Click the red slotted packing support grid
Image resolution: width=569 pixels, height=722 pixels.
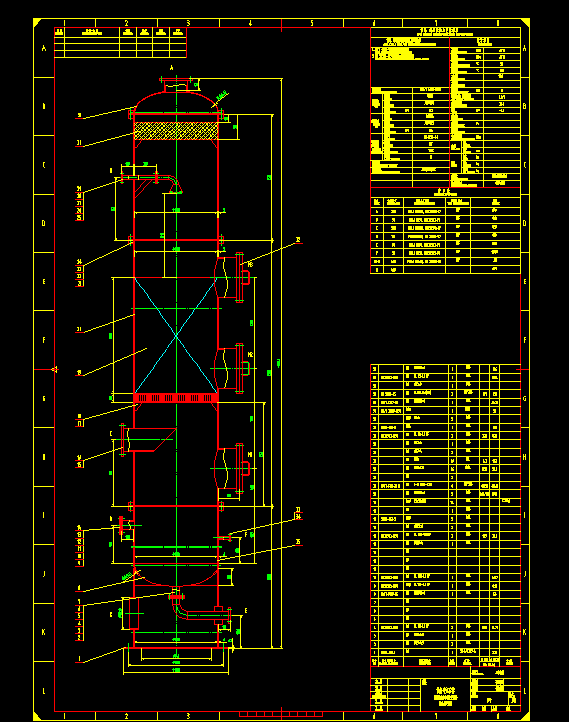(176, 398)
